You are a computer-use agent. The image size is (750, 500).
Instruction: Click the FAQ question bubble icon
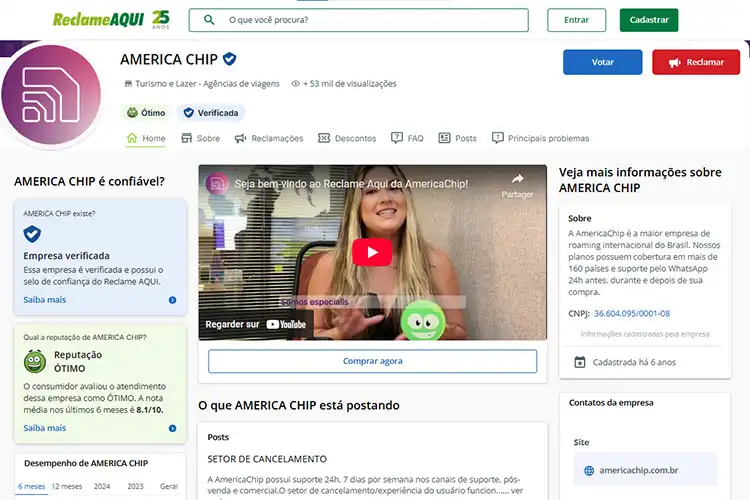coord(397,138)
